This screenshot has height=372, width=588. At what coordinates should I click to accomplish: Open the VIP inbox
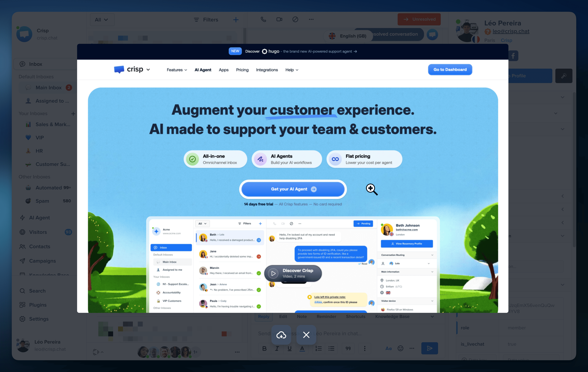pos(48,138)
